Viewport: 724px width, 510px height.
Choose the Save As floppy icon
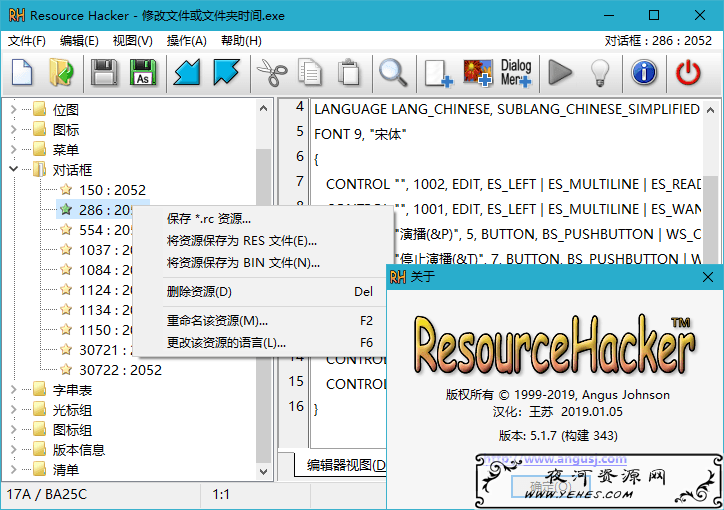(x=143, y=72)
